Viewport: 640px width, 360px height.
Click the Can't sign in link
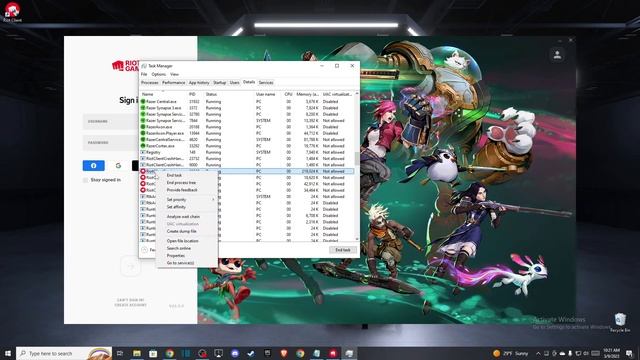131,300
